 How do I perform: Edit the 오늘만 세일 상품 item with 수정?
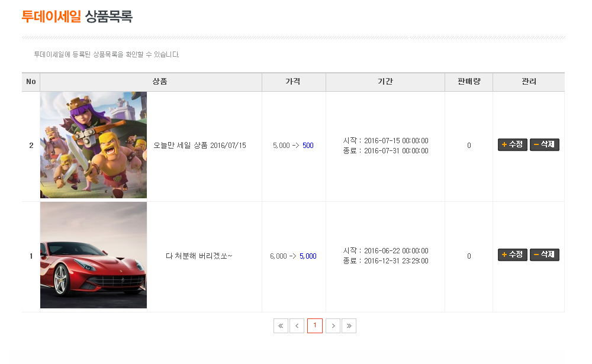[x=512, y=145]
